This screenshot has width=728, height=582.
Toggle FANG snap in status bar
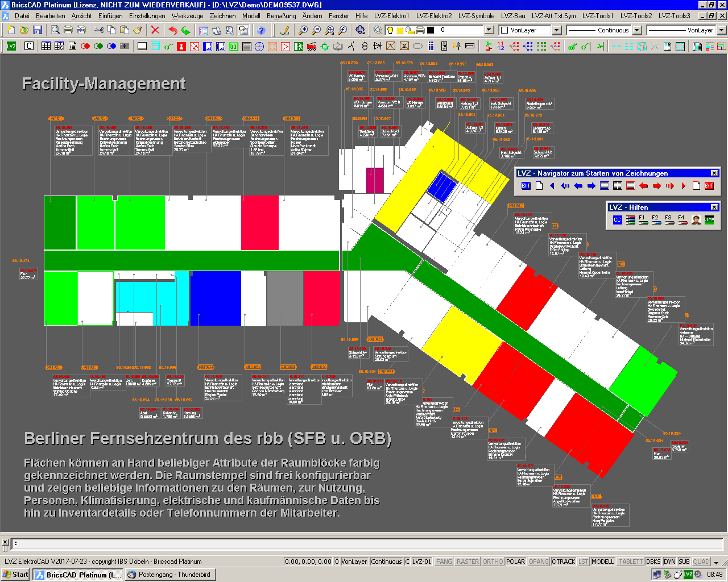pyautogui.click(x=444, y=562)
